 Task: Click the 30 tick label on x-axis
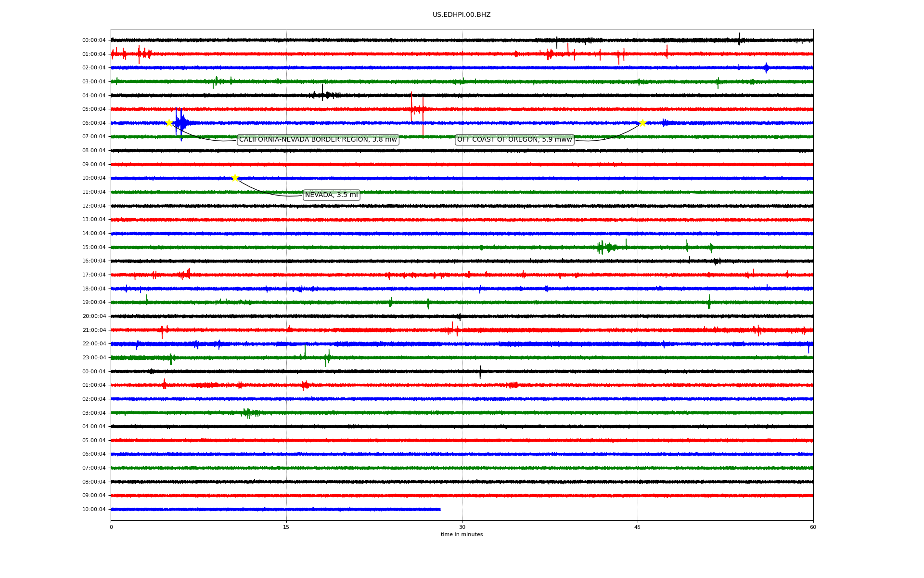click(462, 527)
